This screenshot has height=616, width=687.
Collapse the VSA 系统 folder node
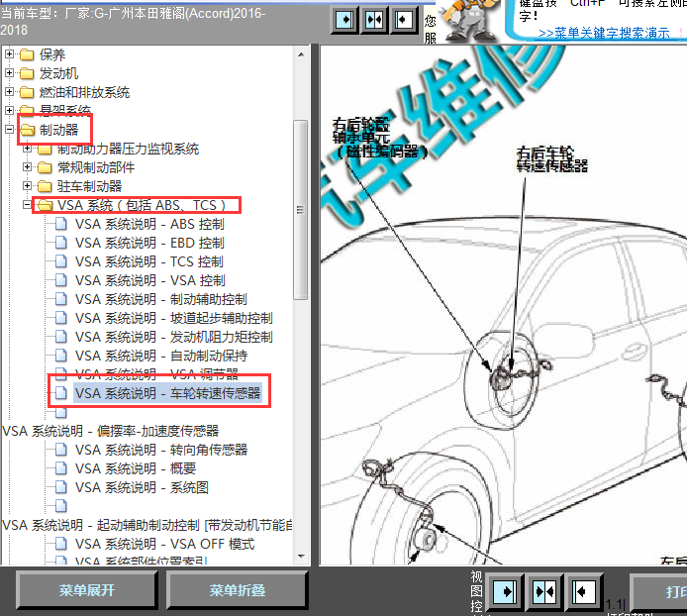point(27,205)
